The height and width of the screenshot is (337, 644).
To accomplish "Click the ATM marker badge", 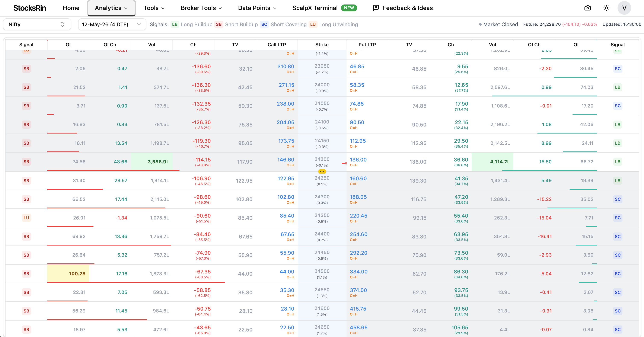I will (x=322, y=171).
